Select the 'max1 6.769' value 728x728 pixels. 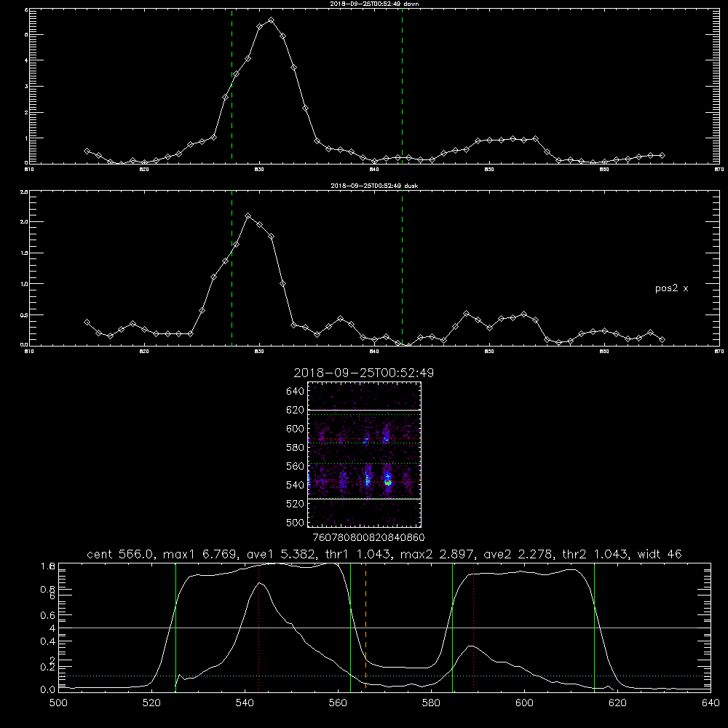click(x=201, y=554)
